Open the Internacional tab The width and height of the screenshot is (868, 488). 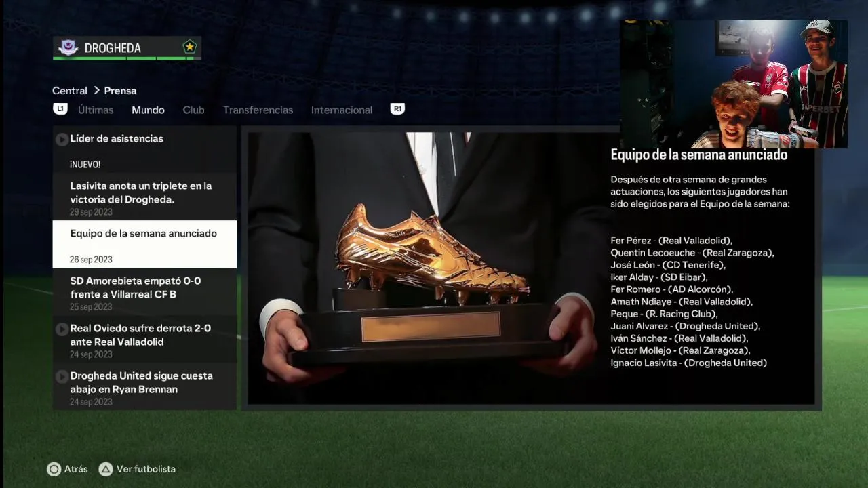(342, 110)
